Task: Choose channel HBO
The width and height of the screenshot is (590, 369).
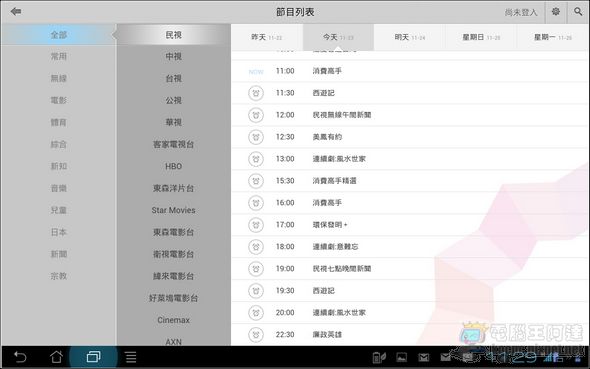Action: pos(173,166)
